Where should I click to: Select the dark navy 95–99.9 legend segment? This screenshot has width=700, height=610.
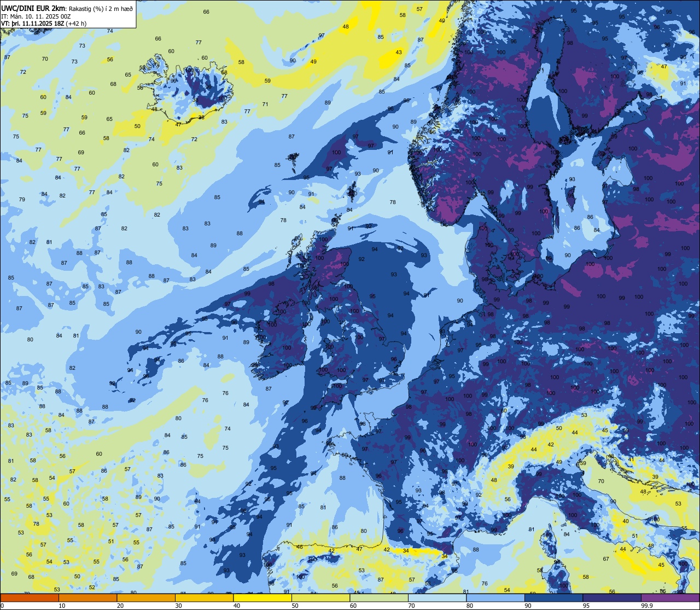[x=612, y=598]
